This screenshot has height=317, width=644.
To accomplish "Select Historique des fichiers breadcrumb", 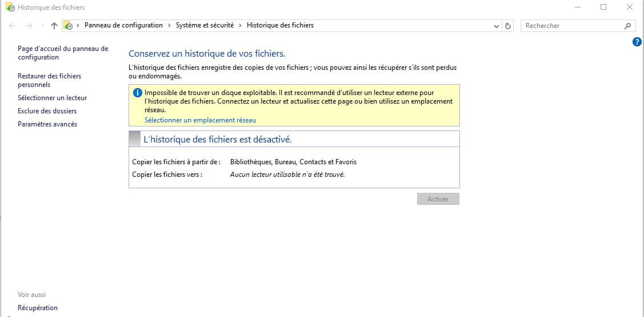I will coord(280,26).
